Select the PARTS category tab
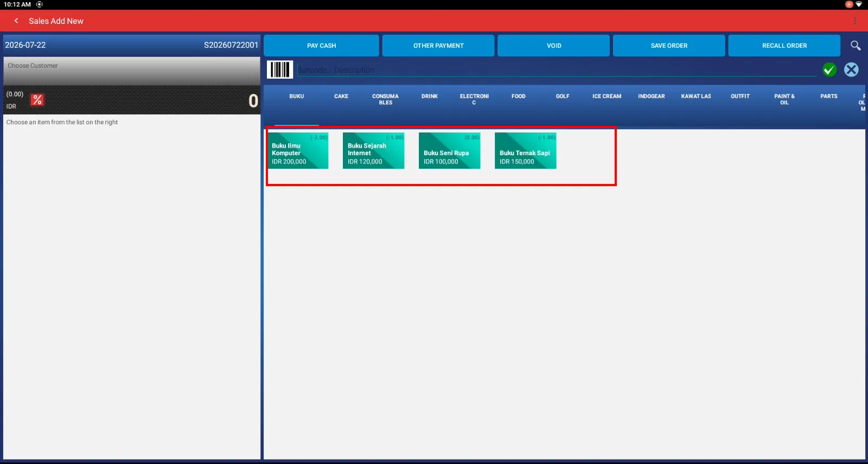 coord(829,96)
